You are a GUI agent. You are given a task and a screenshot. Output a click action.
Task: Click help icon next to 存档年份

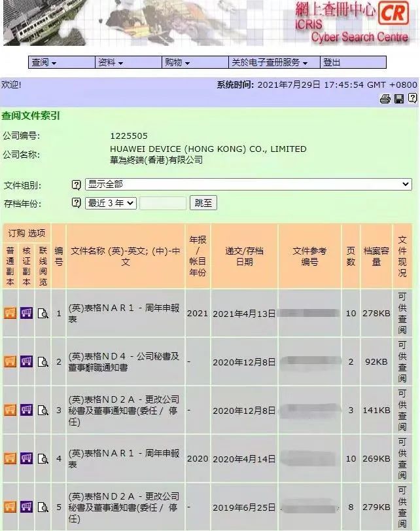click(77, 203)
